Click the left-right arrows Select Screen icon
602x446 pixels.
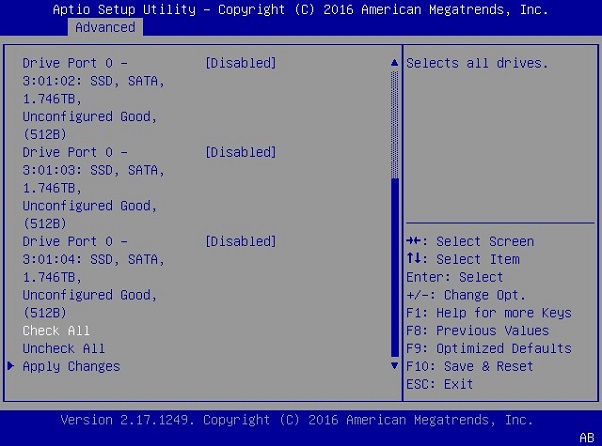click(414, 241)
